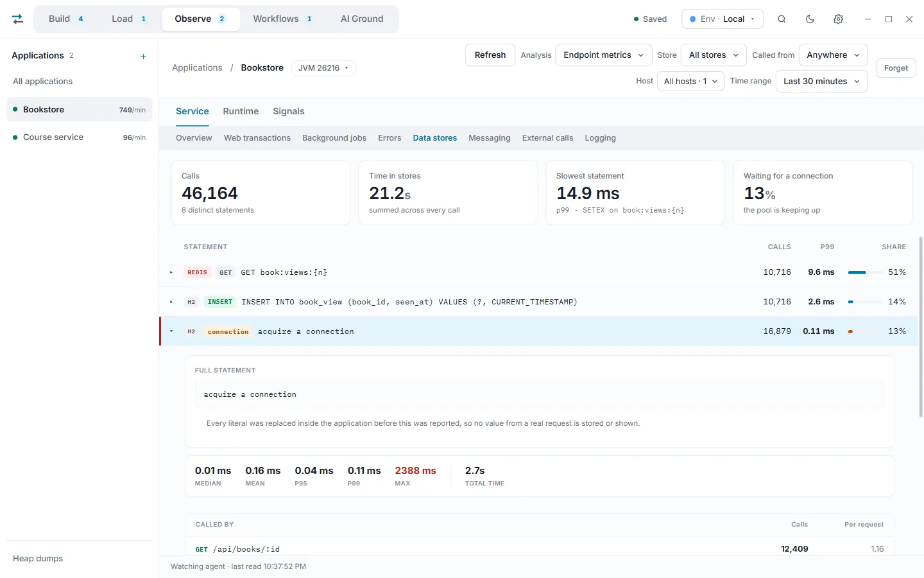Click the swap-arrows app logo icon
The height and width of the screenshot is (578, 924).
18,19
